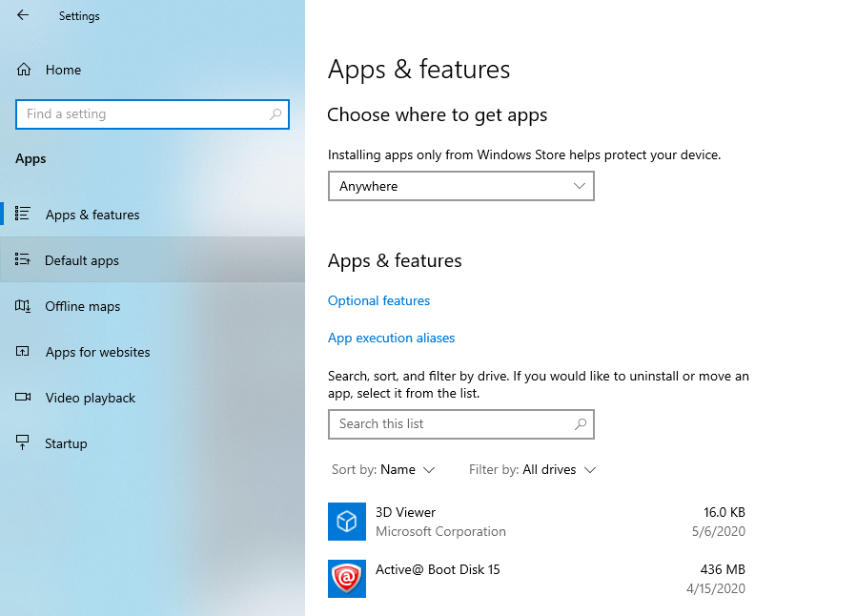The image size is (857, 616).
Task: Open the Filter by All drives dropdown
Action: pyautogui.click(x=532, y=469)
